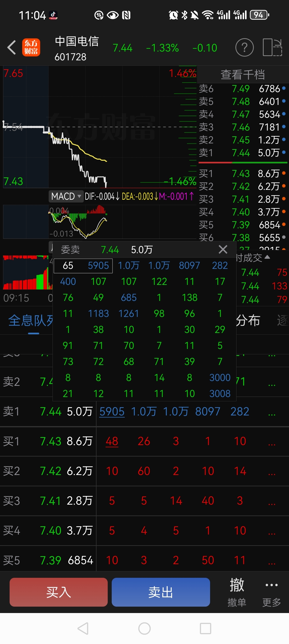Close the 委卖 order queue popup
Image resolution: width=289 pixels, height=644 pixels.
click(223, 249)
